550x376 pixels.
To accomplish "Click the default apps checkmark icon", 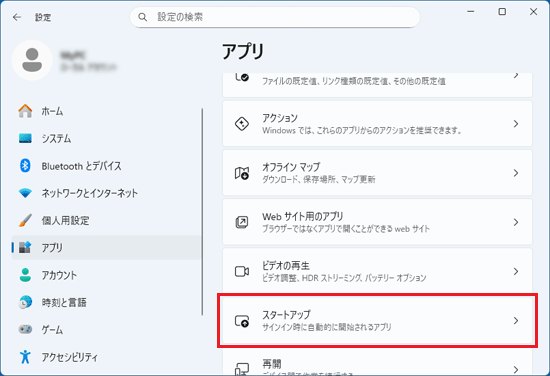I will coord(242,77).
